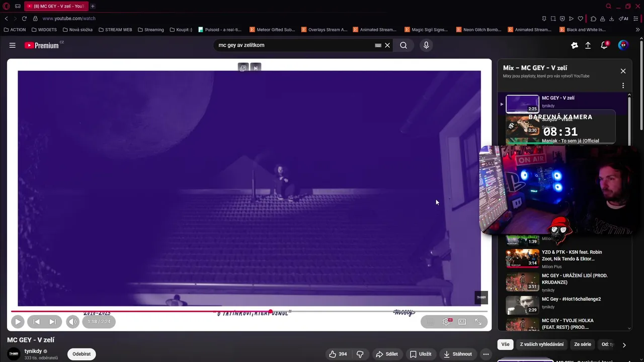Skip to the previous video
Image resolution: width=644 pixels, height=362 pixels.
coord(37,322)
